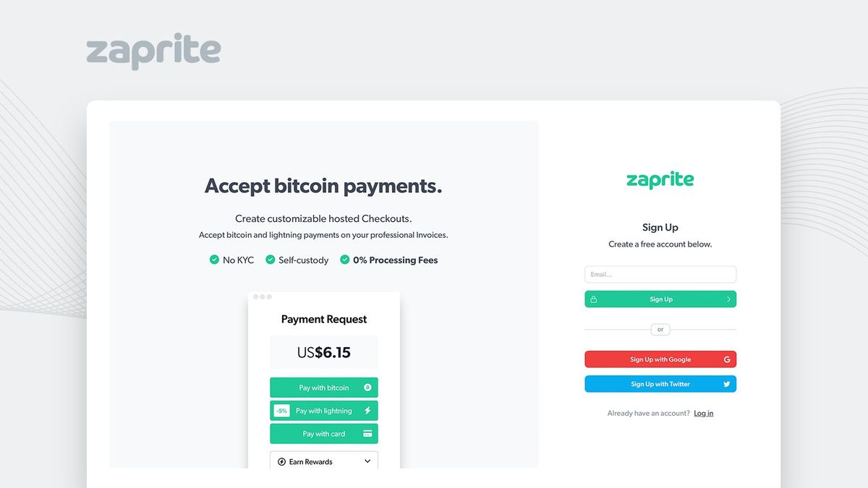
Task: Open the Log in link
Action: [x=704, y=414]
